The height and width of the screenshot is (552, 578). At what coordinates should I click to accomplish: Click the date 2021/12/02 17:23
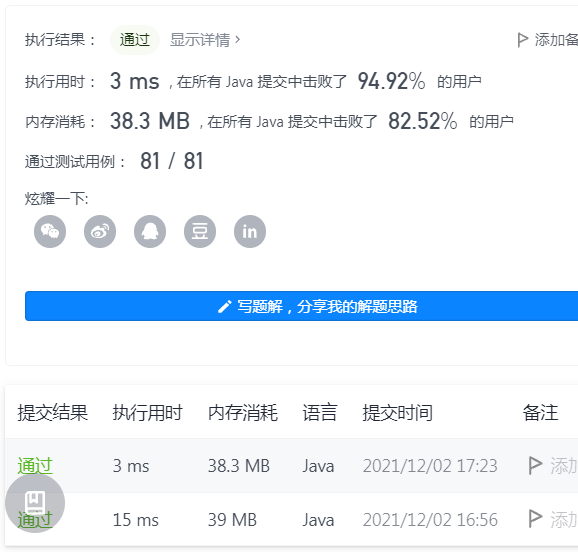coord(430,466)
